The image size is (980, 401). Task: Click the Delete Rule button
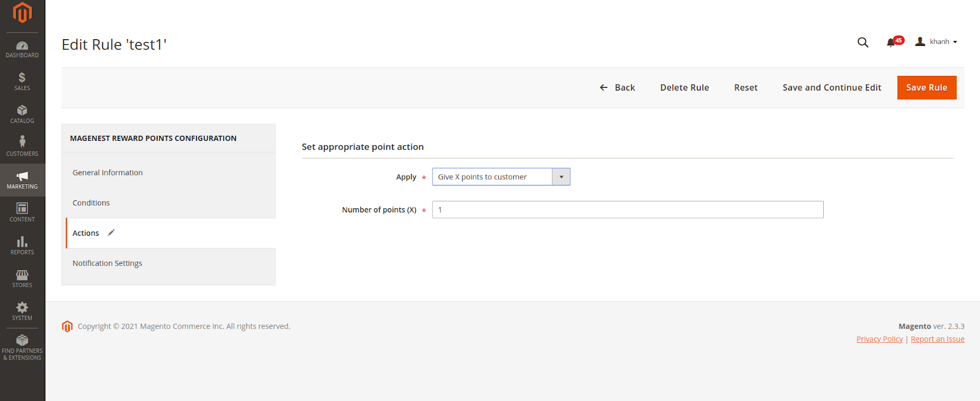(x=684, y=88)
